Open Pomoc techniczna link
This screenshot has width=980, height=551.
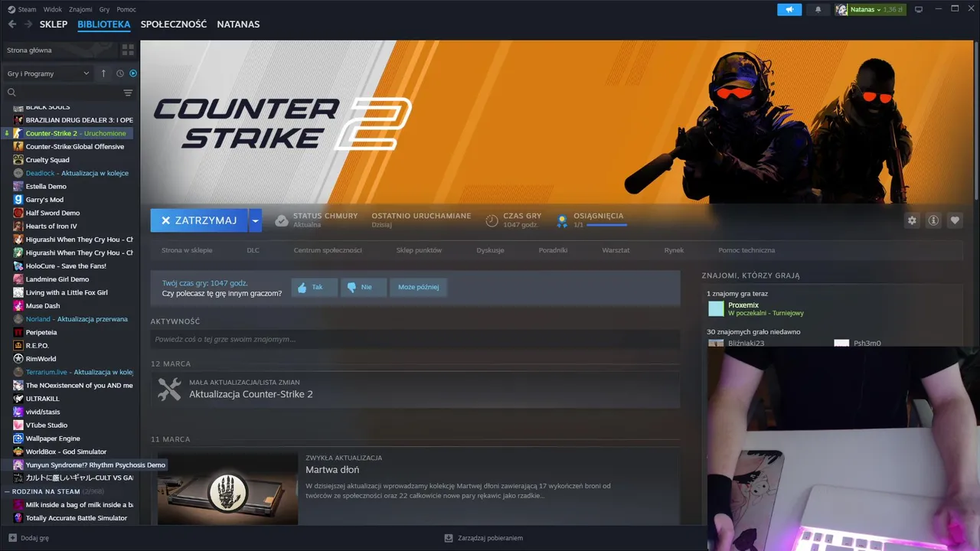click(746, 250)
